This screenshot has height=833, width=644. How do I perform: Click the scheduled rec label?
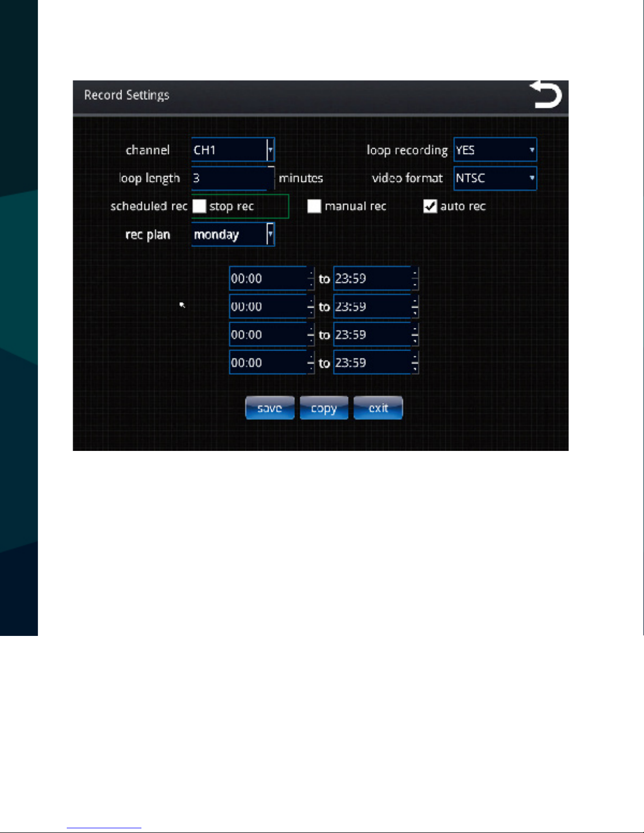pyautogui.click(x=149, y=206)
